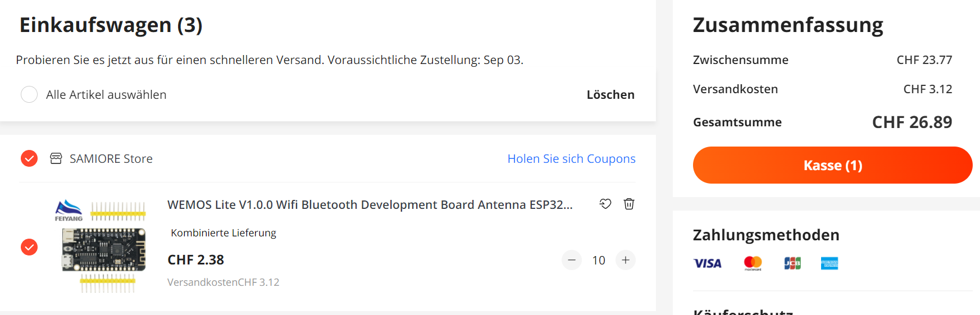Decrease quantity with minus button

572,260
